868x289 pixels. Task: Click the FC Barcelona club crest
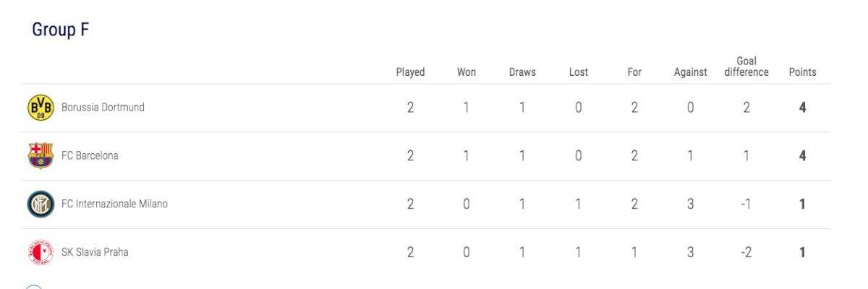click(x=41, y=155)
